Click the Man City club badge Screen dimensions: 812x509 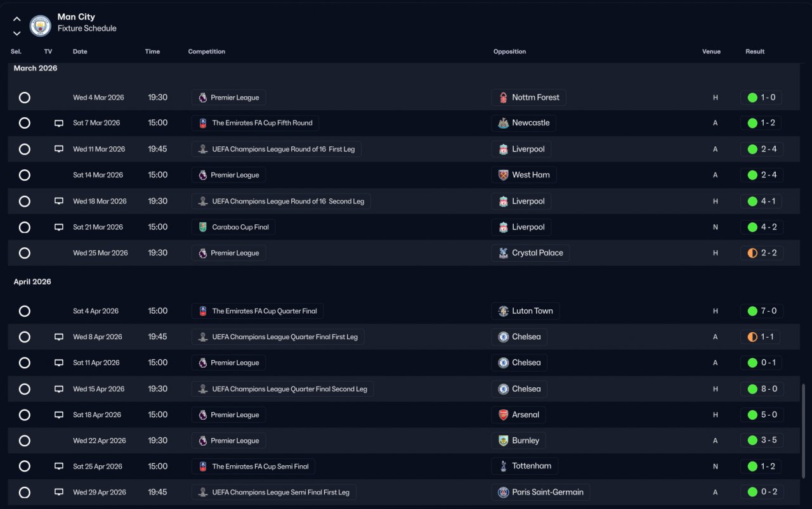[41, 25]
